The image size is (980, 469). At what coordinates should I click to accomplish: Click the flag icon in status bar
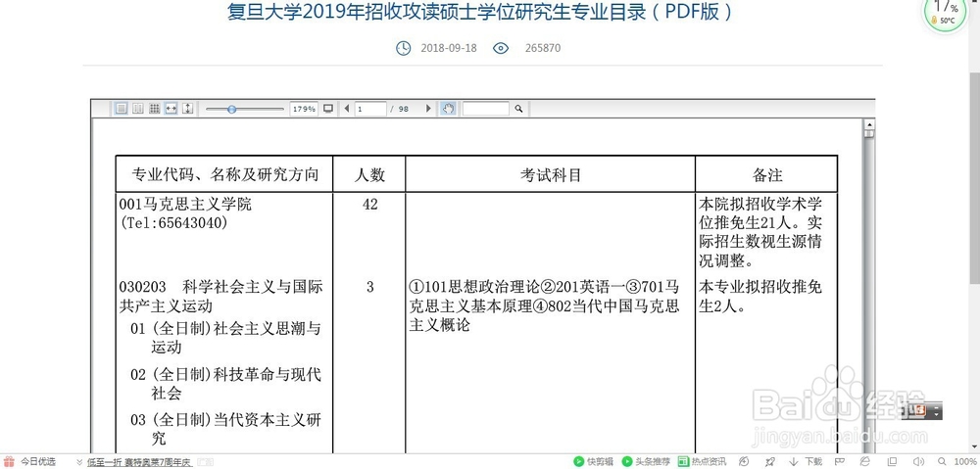coord(838,462)
